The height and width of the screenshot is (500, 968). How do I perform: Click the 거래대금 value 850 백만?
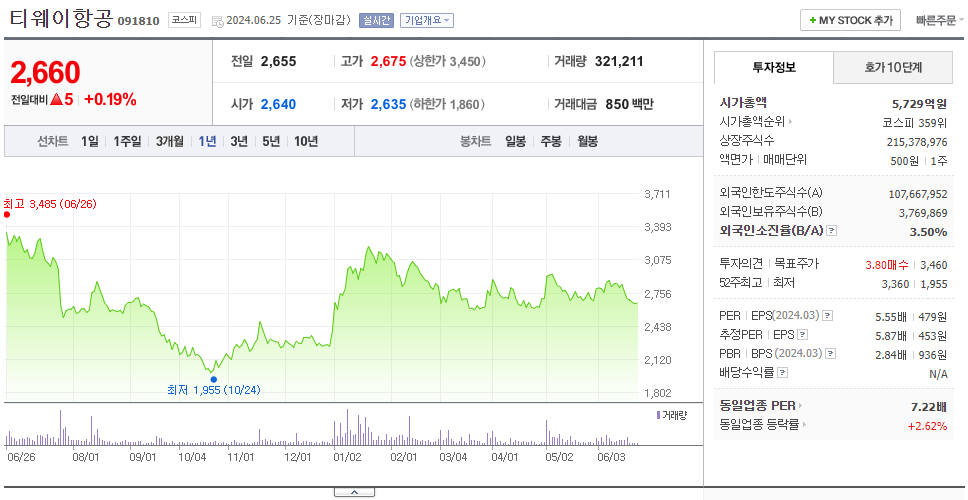[x=629, y=105]
